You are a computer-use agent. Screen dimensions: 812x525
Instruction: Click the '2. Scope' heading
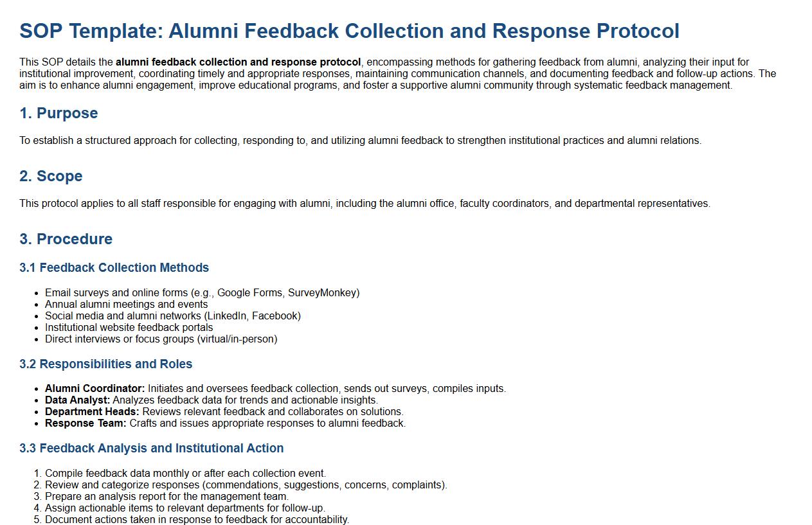pyautogui.click(x=51, y=176)
